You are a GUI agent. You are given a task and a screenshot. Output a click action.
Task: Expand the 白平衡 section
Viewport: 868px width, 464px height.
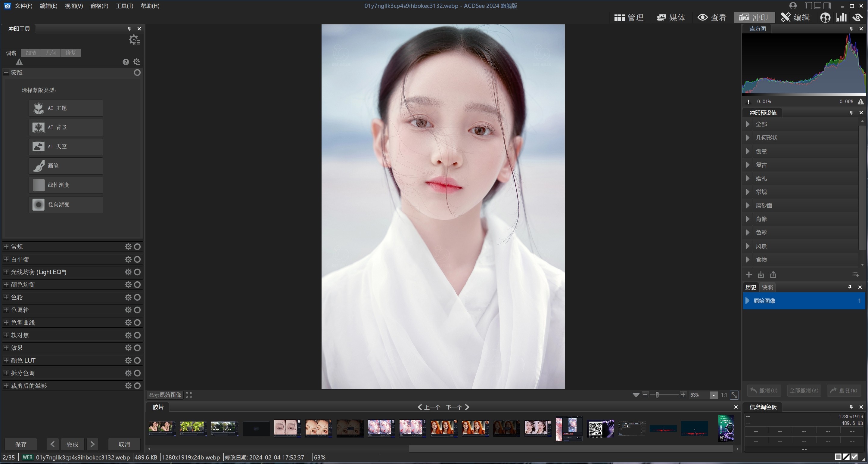pos(6,259)
